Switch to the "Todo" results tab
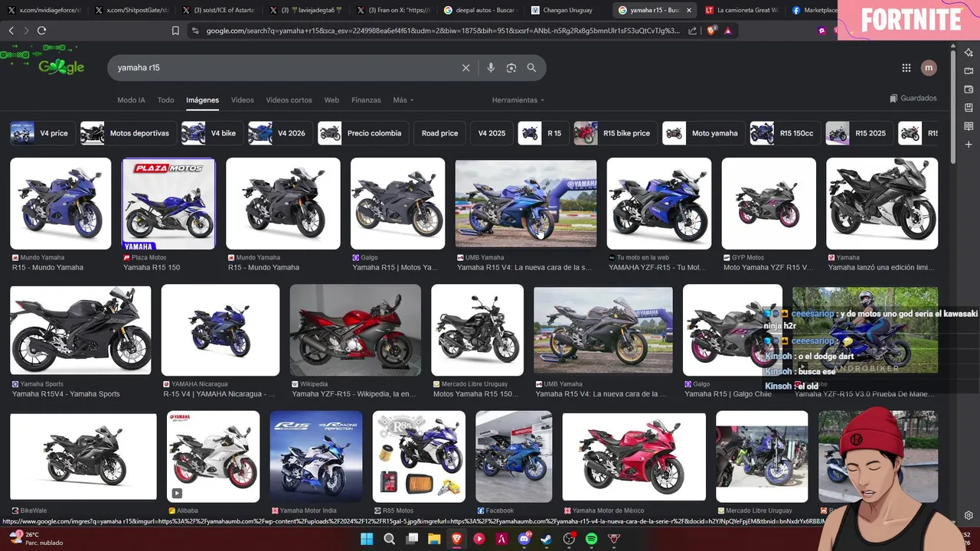Screen dimensions: 980x551 point(165,100)
